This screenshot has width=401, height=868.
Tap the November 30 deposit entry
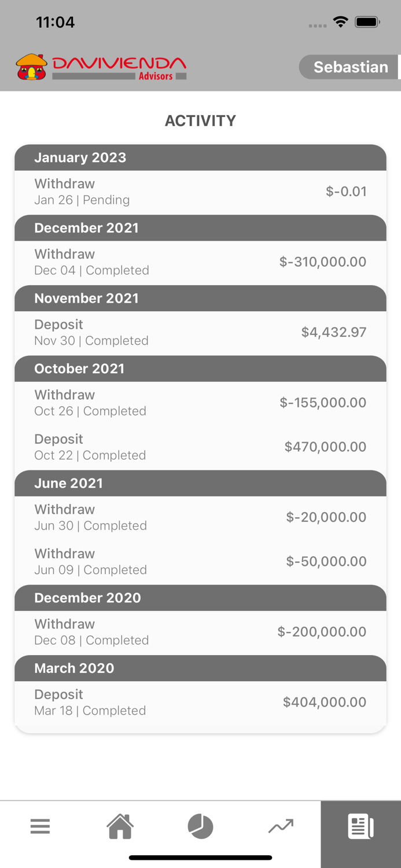(x=200, y=332)
